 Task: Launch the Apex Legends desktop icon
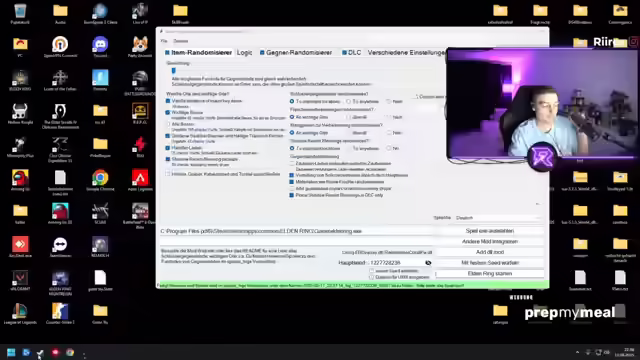(x=140, y=180)
